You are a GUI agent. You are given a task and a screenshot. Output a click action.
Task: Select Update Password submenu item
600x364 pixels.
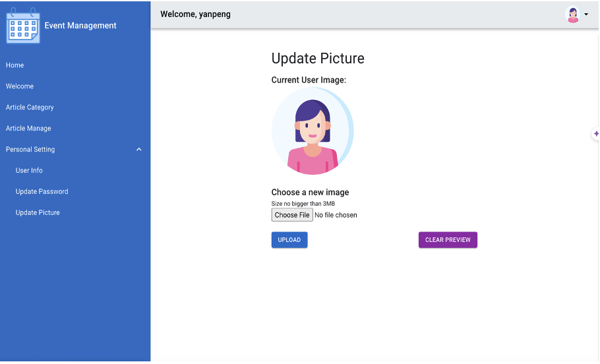42,192
